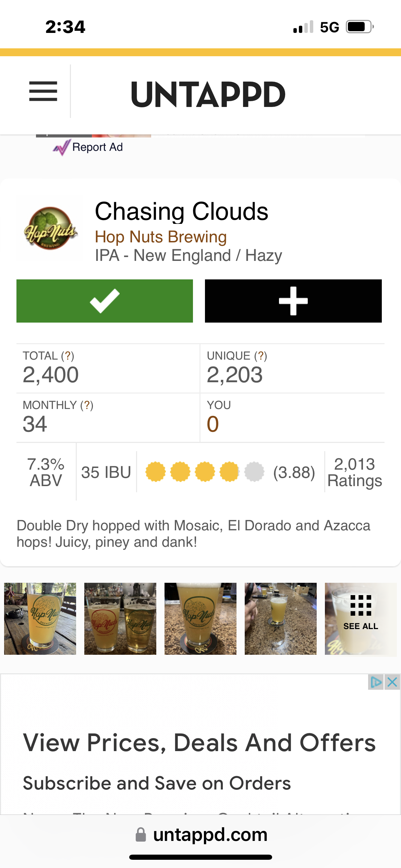View the 2,013 Ratings
Image resolution: width=401 pixels, height=868 pixels.
click(x=354, y=472)
